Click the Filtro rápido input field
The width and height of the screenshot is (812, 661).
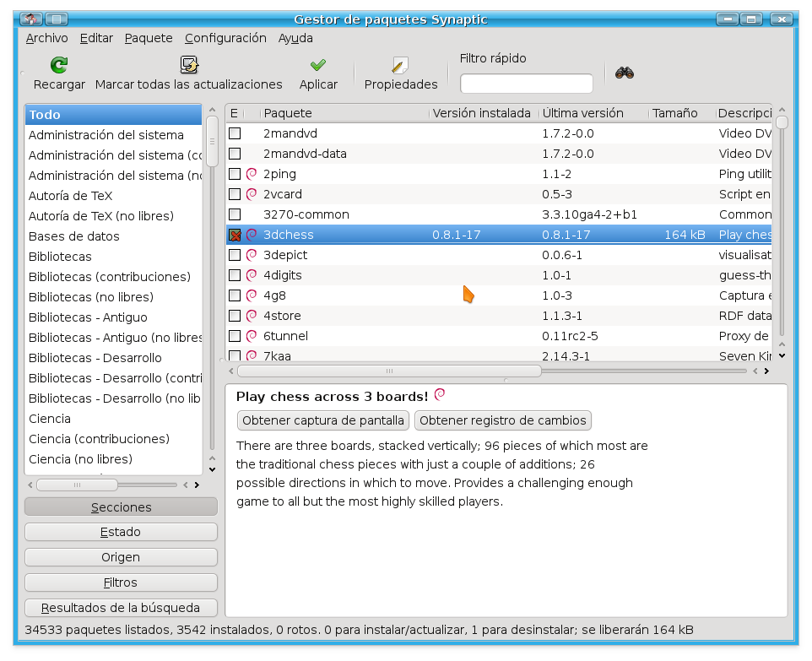coord(526,84)
